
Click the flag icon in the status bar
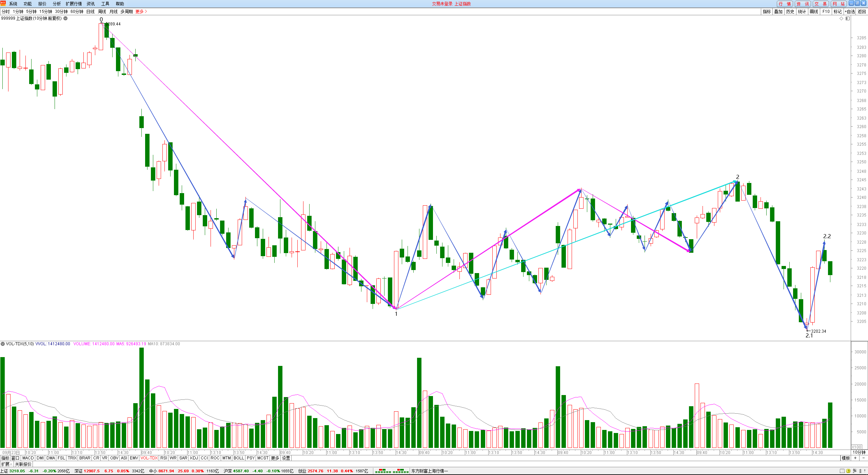click(854, 471)
